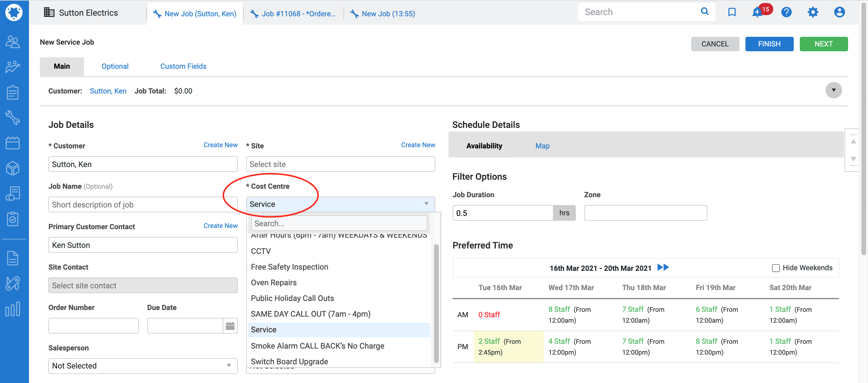This screenshot has height=383, width=868.
Task: Click the box Inventory sidebar icon
Action: pos(13,168)
